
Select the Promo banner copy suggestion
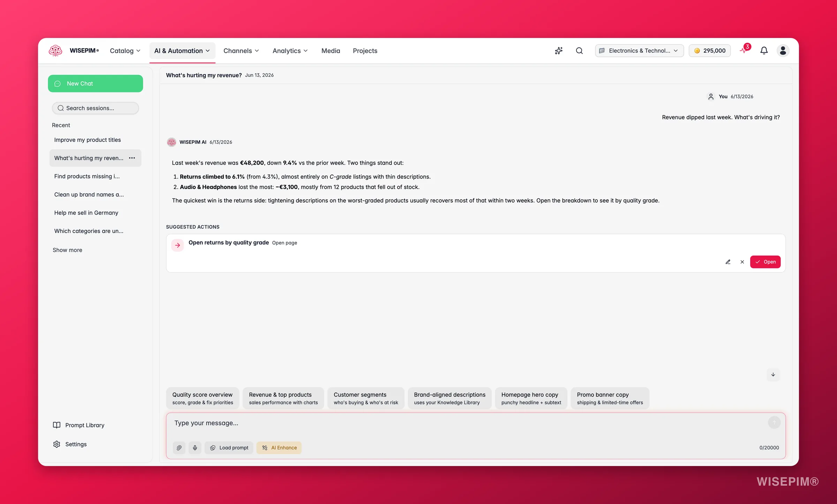610,398
